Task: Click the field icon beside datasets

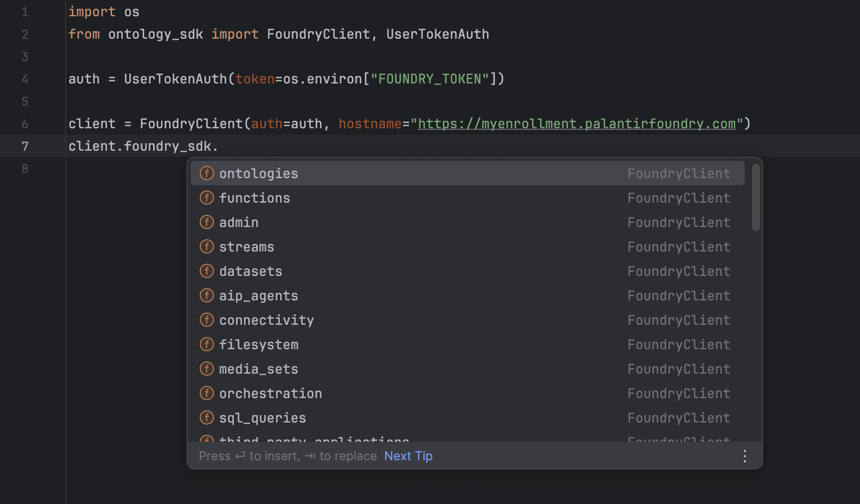Action: pos(206,271)
